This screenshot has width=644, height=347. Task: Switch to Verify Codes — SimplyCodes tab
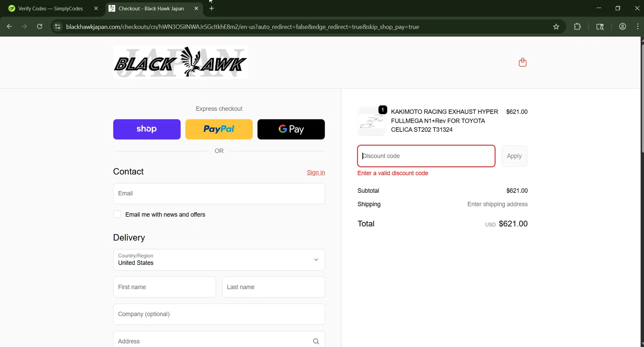(51, 8)
